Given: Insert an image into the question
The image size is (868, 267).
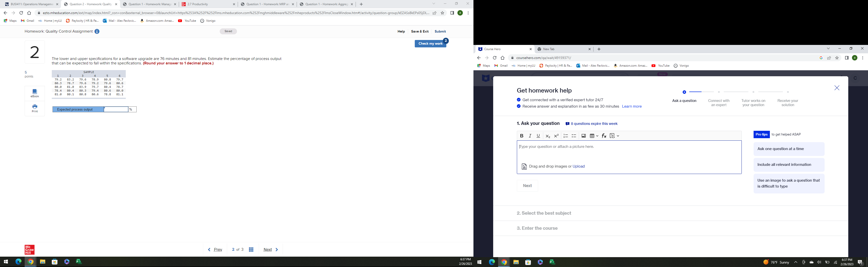Looking at the screenshot, I should click(x=583, y=136).
